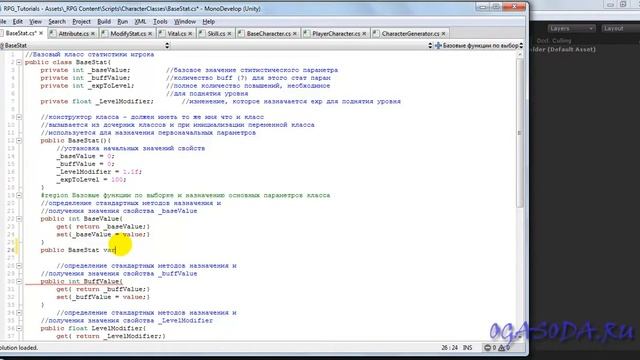The image size is (640, 360).
Task: Click the file icon on ModifyStat.cs tab
Action: [105, 33]
